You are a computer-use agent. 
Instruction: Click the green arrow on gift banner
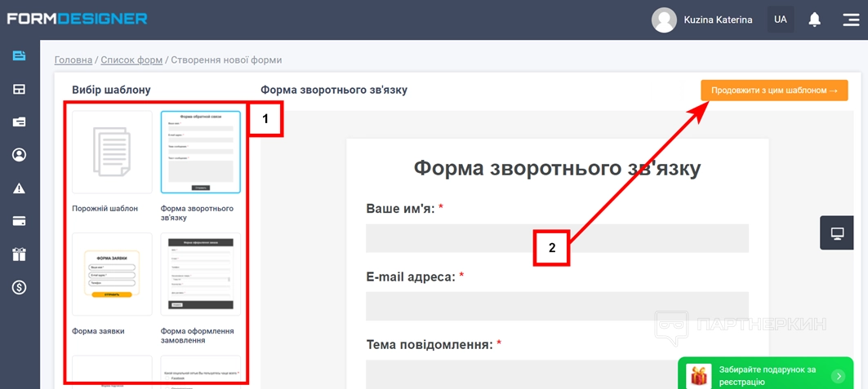point(839,376)
